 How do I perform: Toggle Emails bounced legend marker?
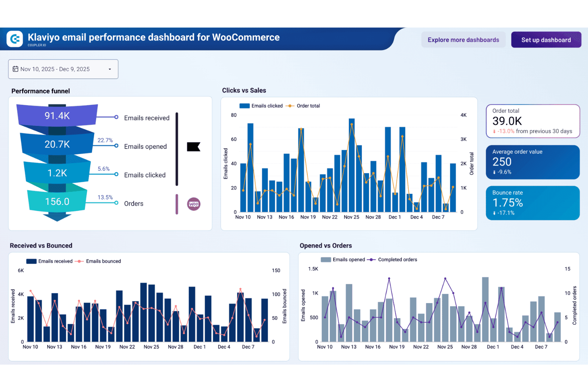coord(79,261)
